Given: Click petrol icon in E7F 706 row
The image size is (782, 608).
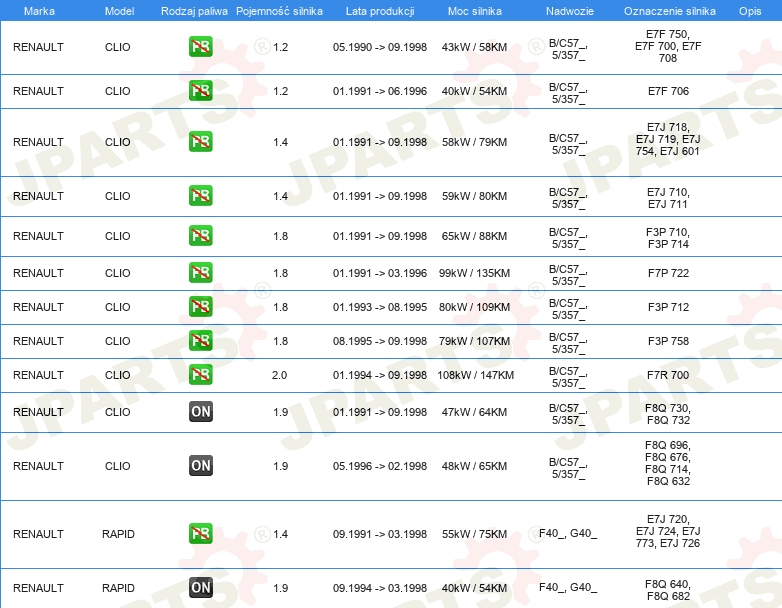Looking at the screenshot, I should pyautogui.click(x=200, y=91).
